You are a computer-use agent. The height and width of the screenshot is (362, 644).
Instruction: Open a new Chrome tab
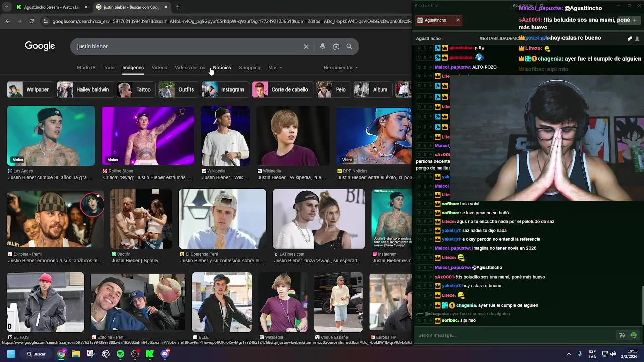pos(178,7)
